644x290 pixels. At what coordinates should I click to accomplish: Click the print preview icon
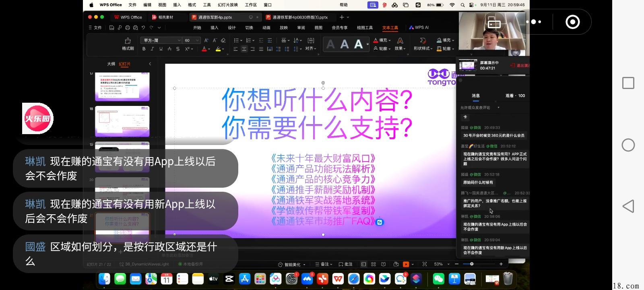(135, 28)
